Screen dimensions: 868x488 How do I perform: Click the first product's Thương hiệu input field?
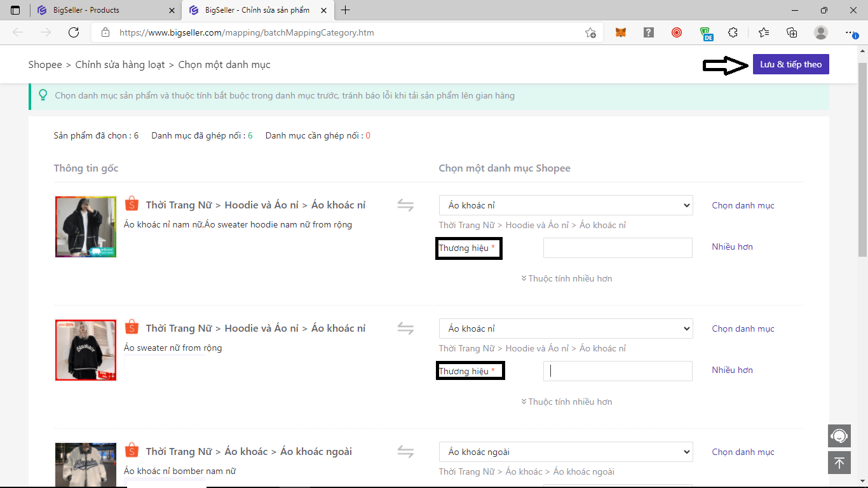(x=617, y=248)
